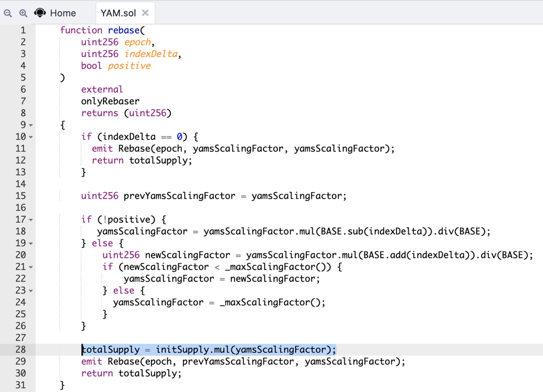The image size is (543, 392).
Task: Collapse the if (!positive) block at line 17
Action: (x=31, y=220)
